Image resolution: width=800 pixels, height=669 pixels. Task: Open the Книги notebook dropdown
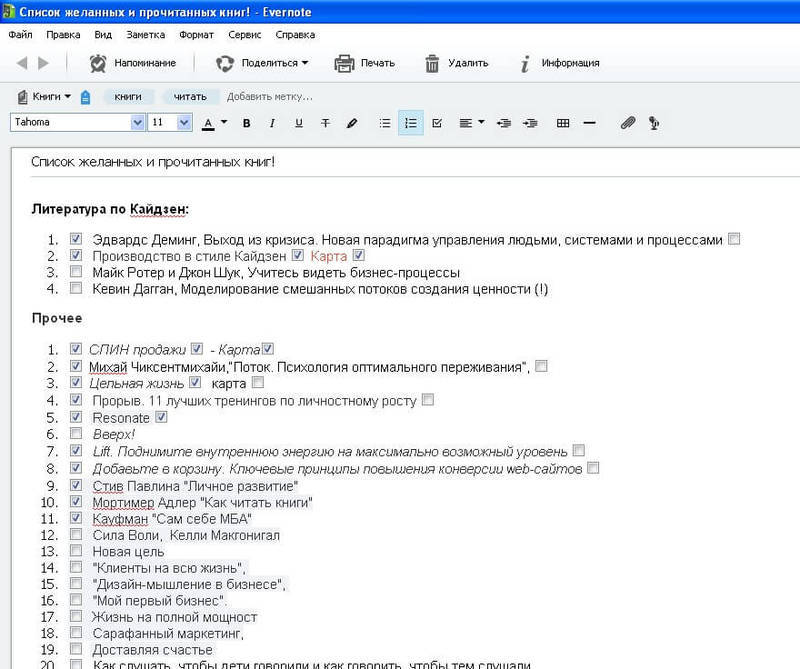67,96
